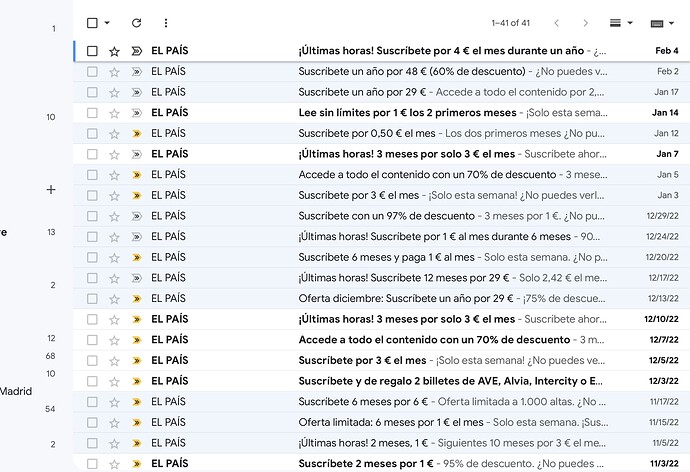Image resolution: width=690 pixels, height=472 pixels.
Task: Toggle importance marker on 12/24/22 email
Action: [x=137, y=237]
